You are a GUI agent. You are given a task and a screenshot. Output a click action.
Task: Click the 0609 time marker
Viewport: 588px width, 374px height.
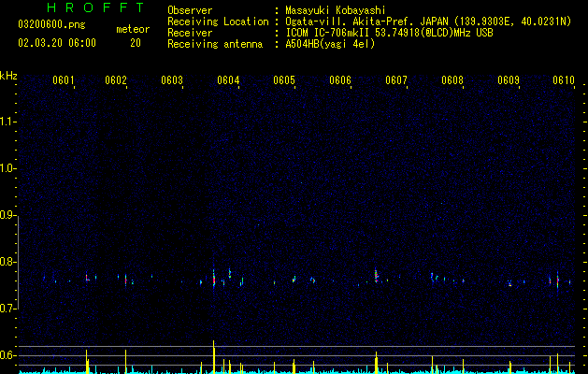[x=509, y=80]
